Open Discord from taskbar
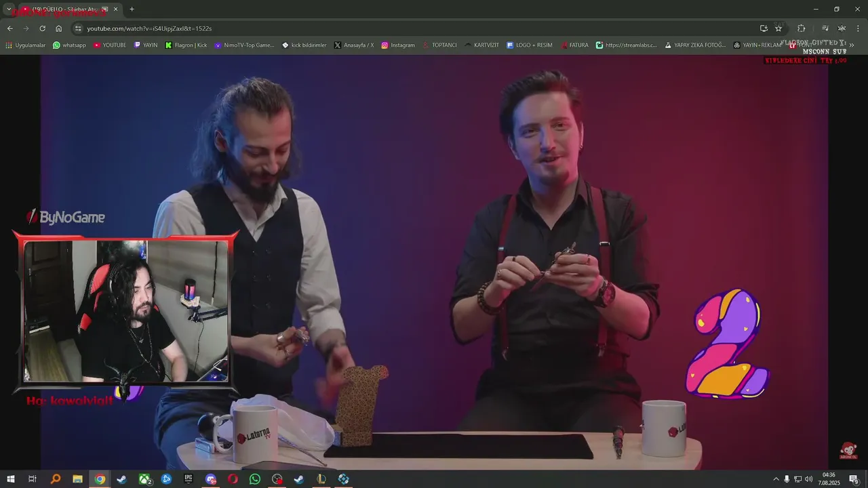The image size is (868, 488). tap(211, 479)
